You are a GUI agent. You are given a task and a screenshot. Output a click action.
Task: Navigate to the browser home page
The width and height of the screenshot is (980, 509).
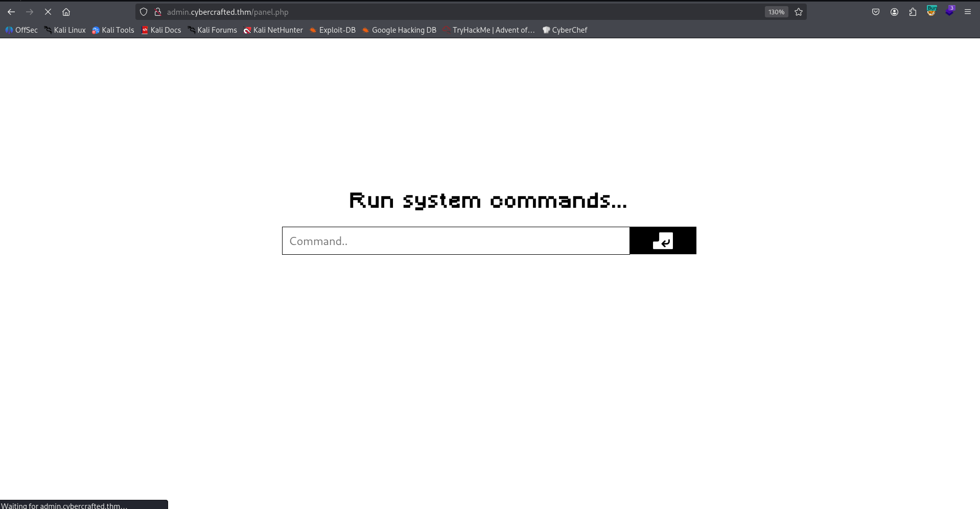[66, 12]
